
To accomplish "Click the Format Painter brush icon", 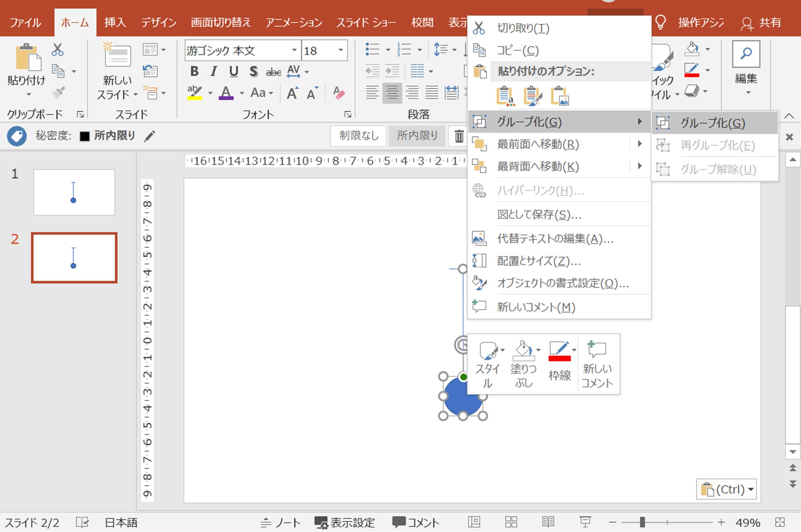I will 58,93.
